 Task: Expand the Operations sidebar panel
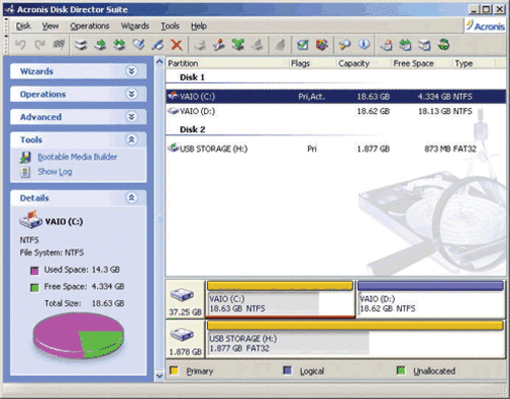click(132, 94)
